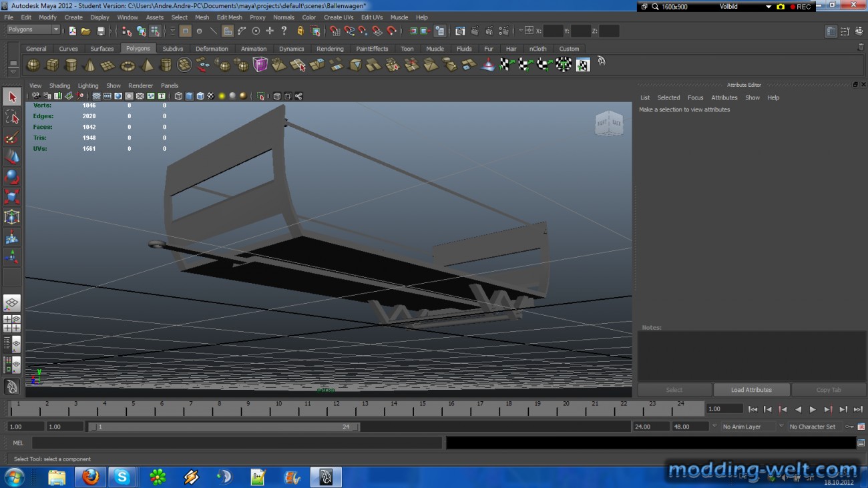868x488 pixels.
Task: Create a polygon pyramid from the shelf
Action: click(147, 65)
